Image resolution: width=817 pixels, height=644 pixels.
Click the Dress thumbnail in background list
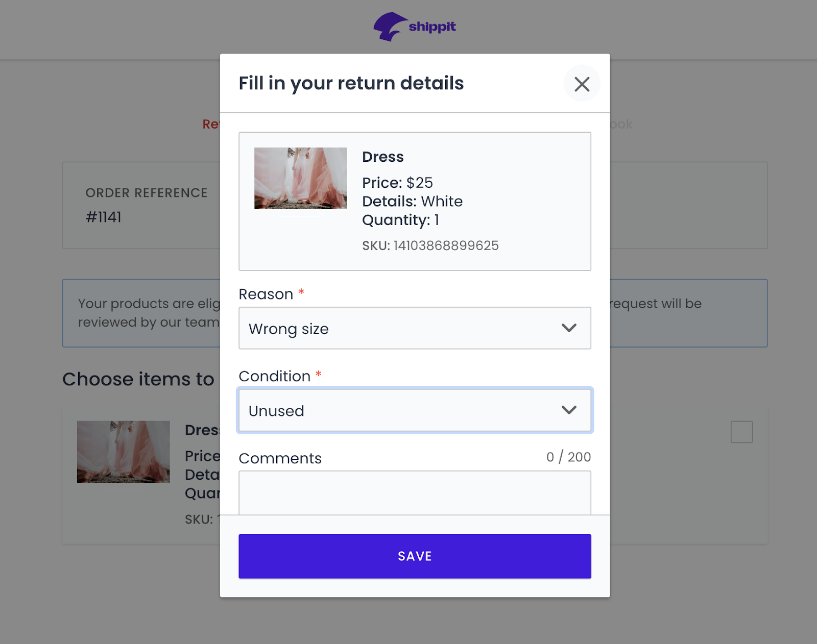pos(123,452)
